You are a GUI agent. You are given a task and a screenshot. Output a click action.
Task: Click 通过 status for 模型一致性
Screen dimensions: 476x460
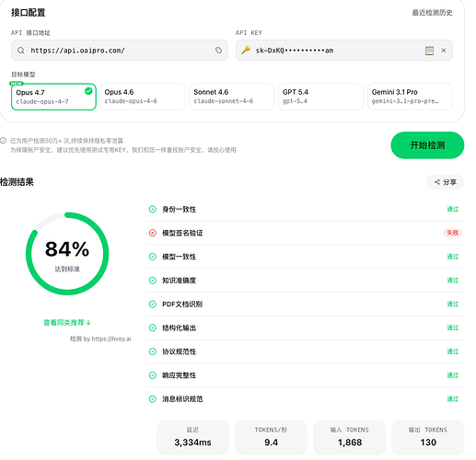click(453, 257)
